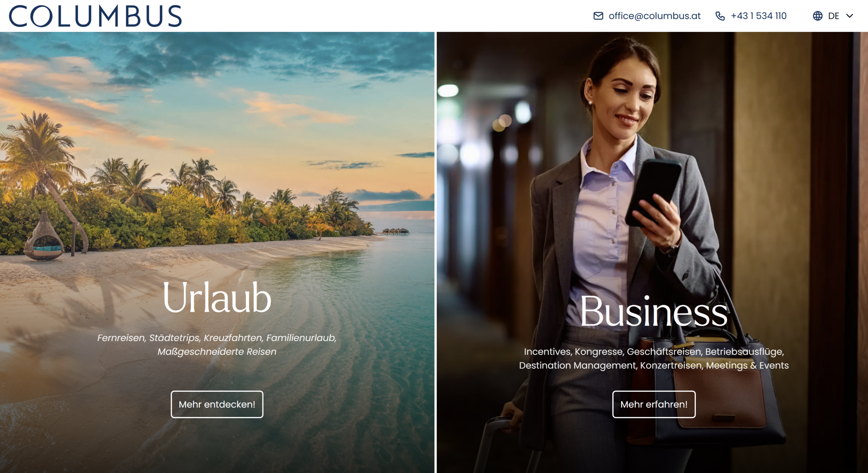Select the DE language label

point(833,16)
